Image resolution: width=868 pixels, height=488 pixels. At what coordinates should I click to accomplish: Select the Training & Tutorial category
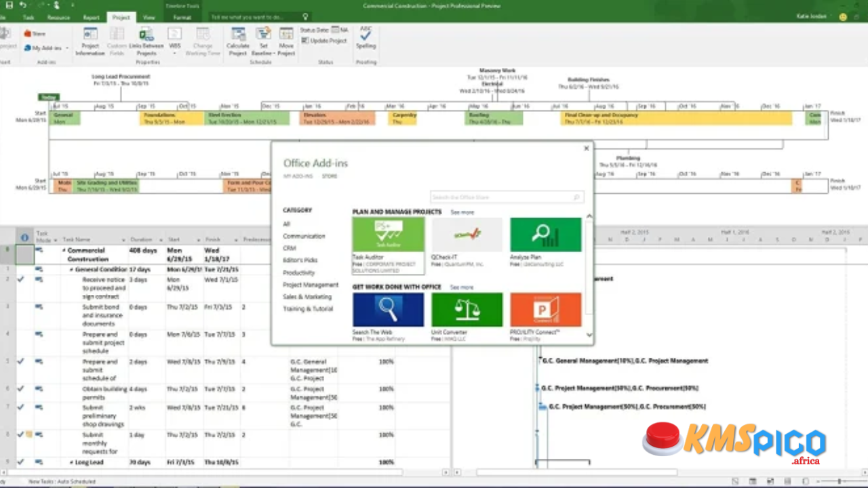click(308, 309)
